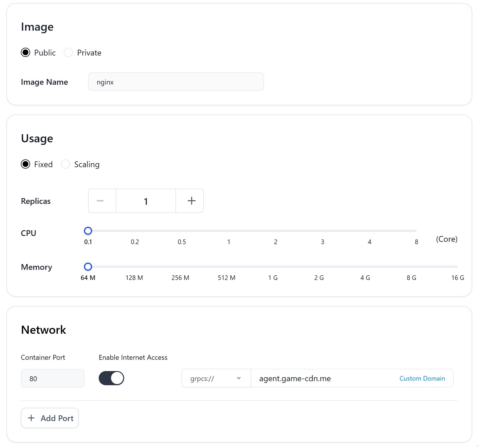
Task: Set CPU slider to 8 cores
Action: click(x=416, y=231)
